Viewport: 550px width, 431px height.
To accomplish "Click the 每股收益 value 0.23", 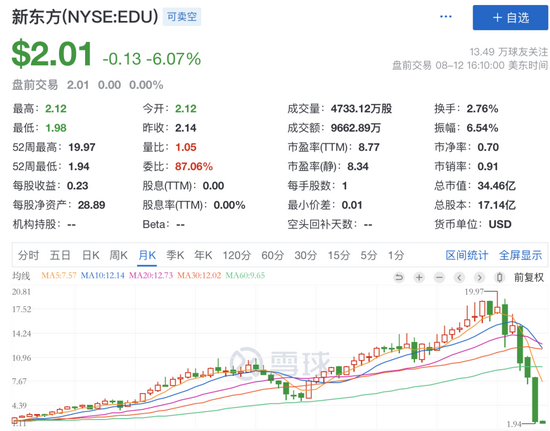I will pos(78,186).
